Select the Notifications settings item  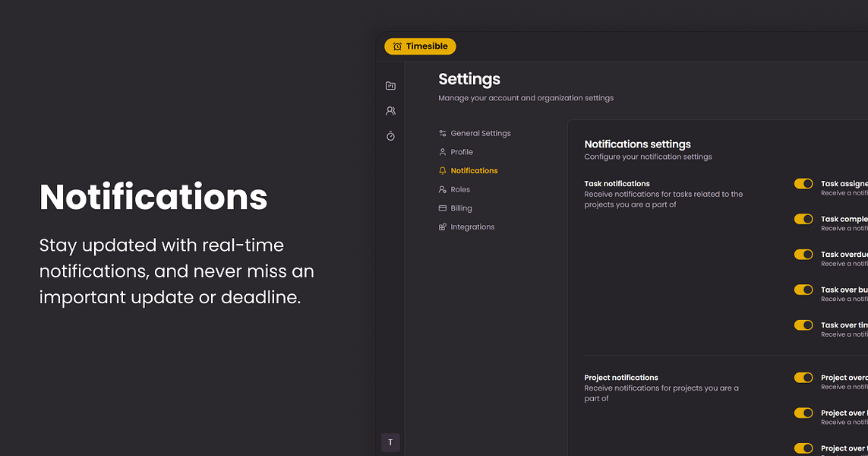[x=469, y=171]
